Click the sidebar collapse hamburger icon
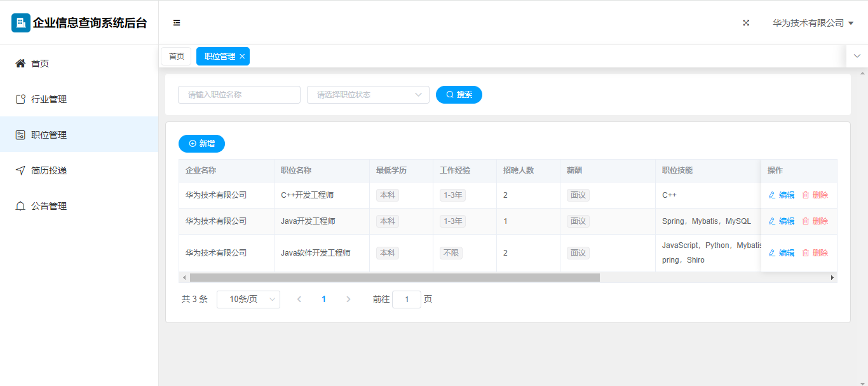Screen dimensions: 868x386 click(x=177, y=23)
